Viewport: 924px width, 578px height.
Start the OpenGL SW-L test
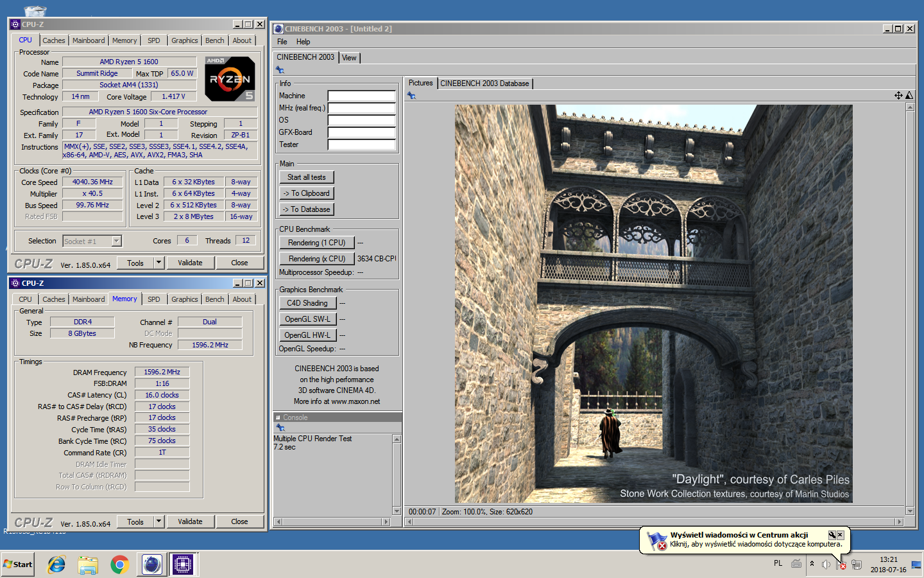307,319
